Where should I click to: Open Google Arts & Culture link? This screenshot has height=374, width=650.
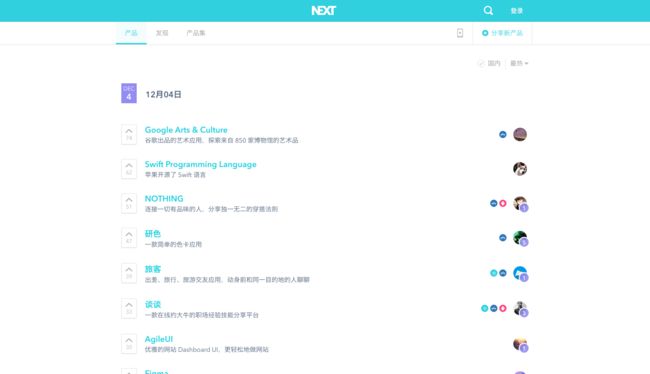(x=186, y=130)
